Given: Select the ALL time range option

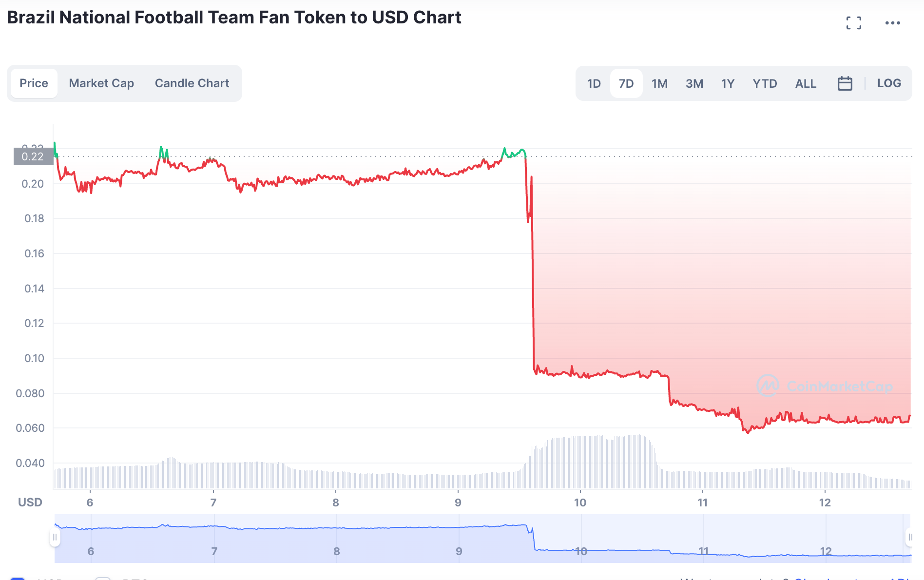Looking at the screenshot, I should (806, 83).
